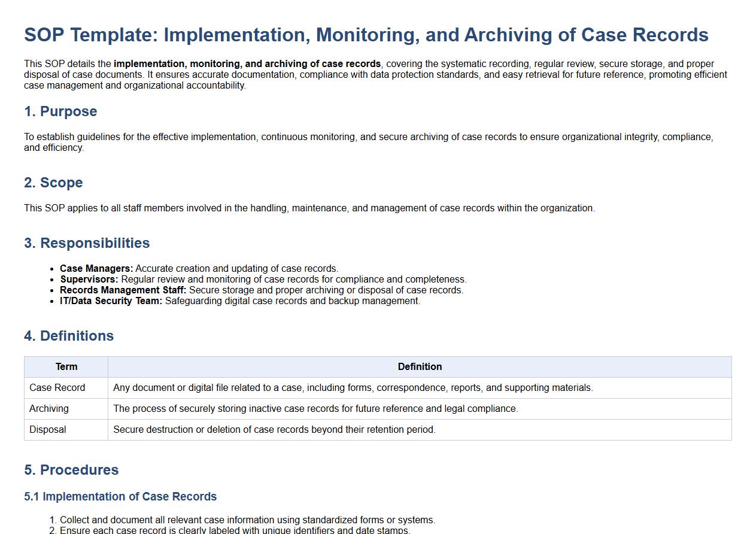Select the 'Case Record' table cell
The height and width of the screenshot is (534, 756).
[x=57, y=388]
